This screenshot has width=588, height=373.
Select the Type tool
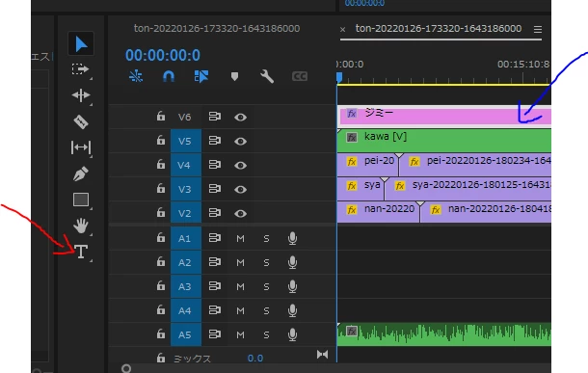tap(81, 252)
